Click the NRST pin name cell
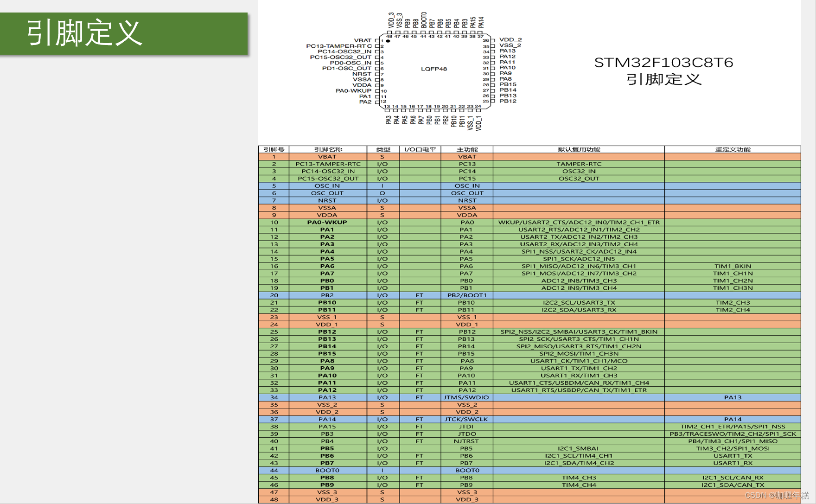 (328, 200)
